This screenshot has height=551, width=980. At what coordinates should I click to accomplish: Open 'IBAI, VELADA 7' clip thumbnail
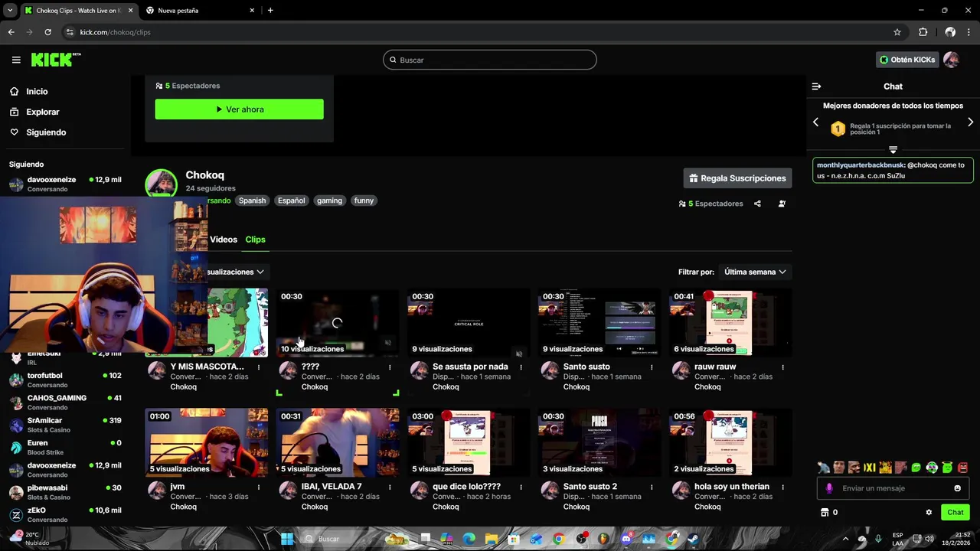click(x=338, y=442)
